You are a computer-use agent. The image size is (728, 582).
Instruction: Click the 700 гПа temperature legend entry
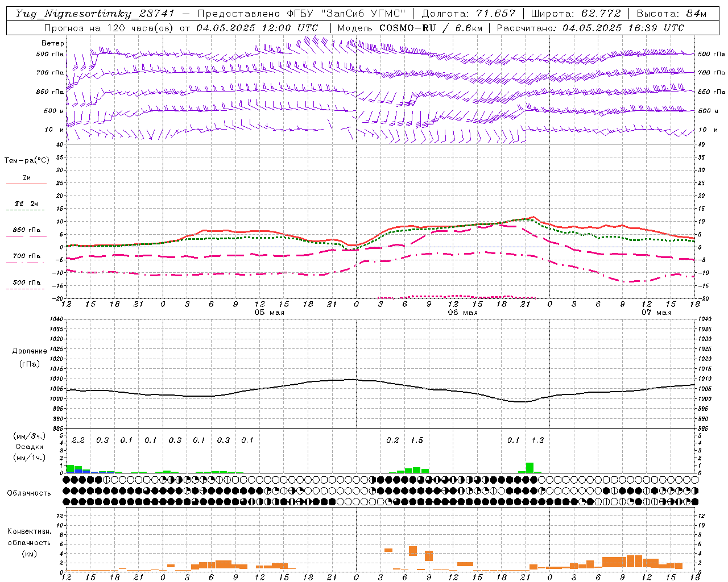click(x=27, y=256)
